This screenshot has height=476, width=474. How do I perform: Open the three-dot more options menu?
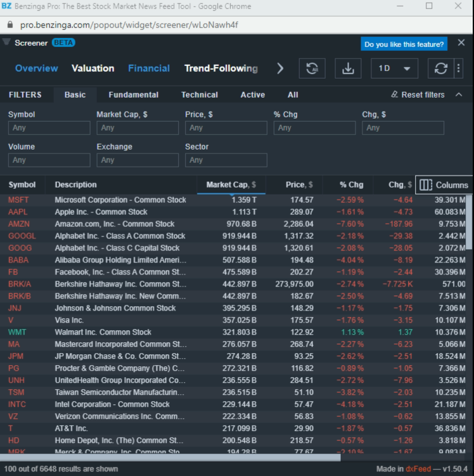pyautogui.click(x=459, y=68)
